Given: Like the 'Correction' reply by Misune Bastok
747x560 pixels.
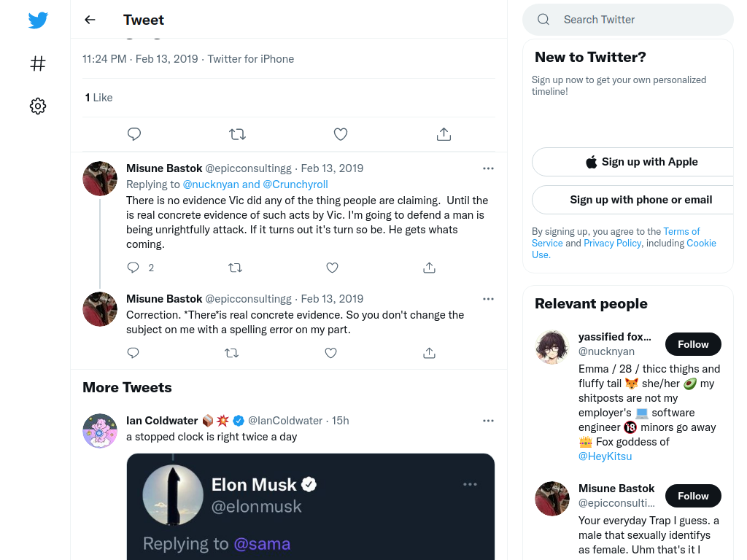Looking at the screenshot, I should pyautogui.click(x=330, y=353).
